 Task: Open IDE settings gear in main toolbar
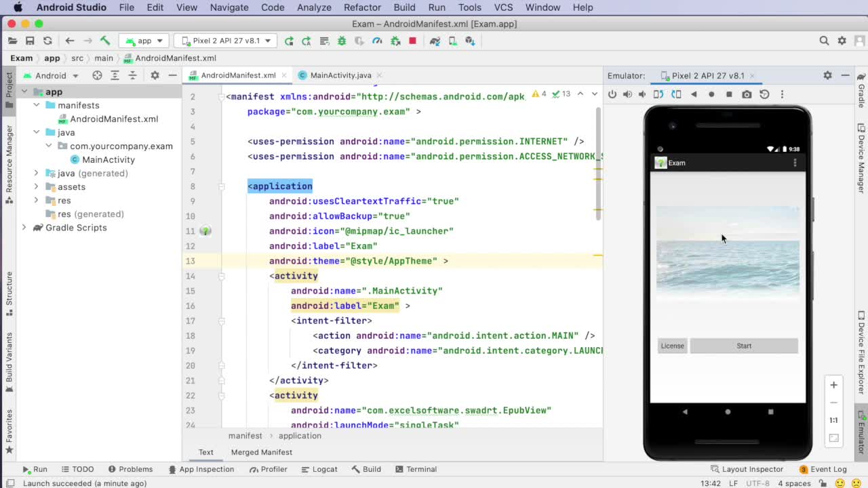click(x=842, y=41)
